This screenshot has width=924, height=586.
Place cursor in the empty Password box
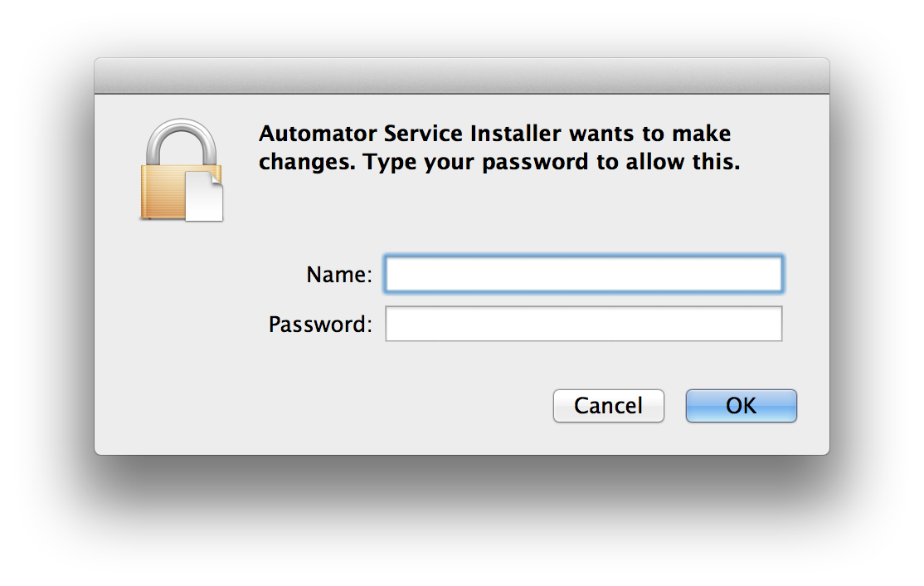click(583, 324)
